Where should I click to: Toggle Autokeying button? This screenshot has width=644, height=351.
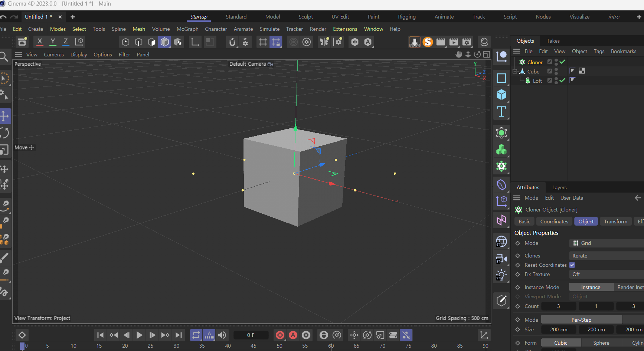pos(293,335)
